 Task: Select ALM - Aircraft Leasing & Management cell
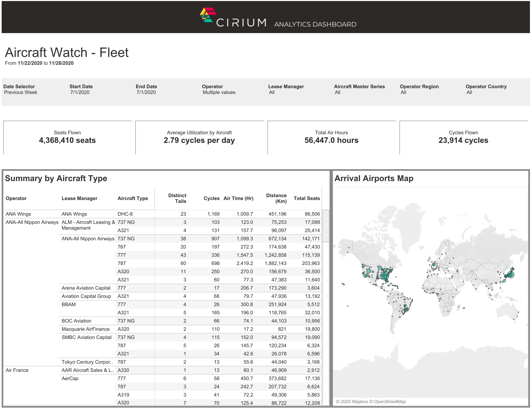(x=88, y=225)
